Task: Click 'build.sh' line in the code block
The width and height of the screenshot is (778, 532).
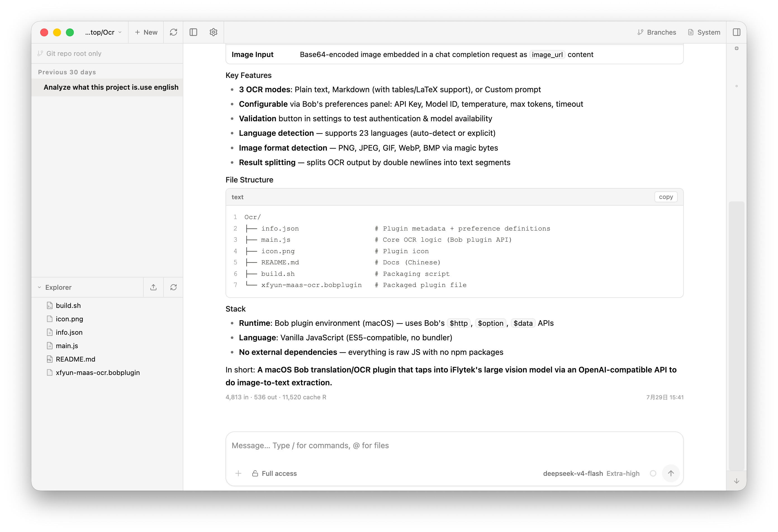Action: click(347, 274)
